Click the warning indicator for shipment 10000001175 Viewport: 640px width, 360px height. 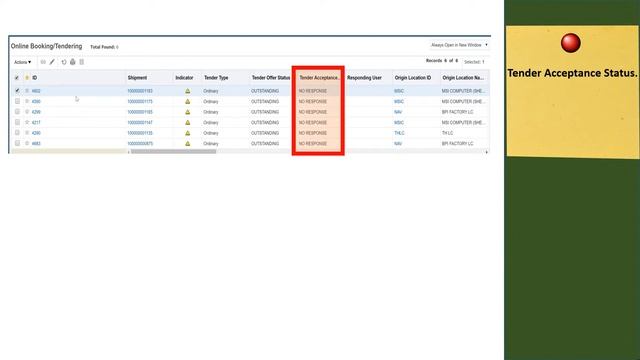coord(188,101)
